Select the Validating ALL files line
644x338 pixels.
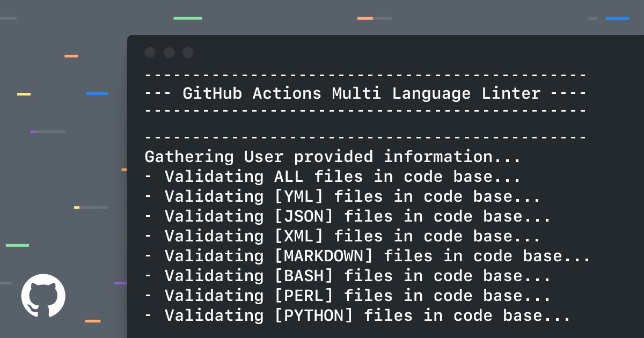click(332, 177)
